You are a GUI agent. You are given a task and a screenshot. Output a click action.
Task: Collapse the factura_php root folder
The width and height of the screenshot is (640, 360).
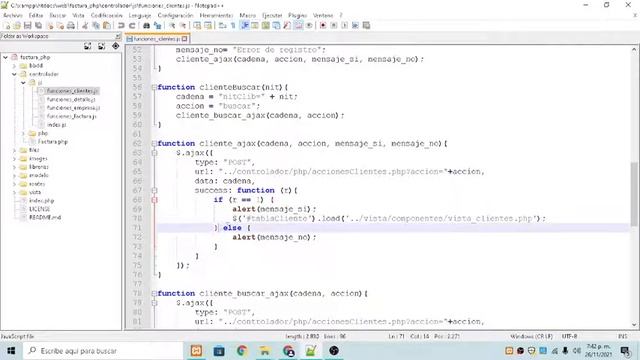pos(6,58)
